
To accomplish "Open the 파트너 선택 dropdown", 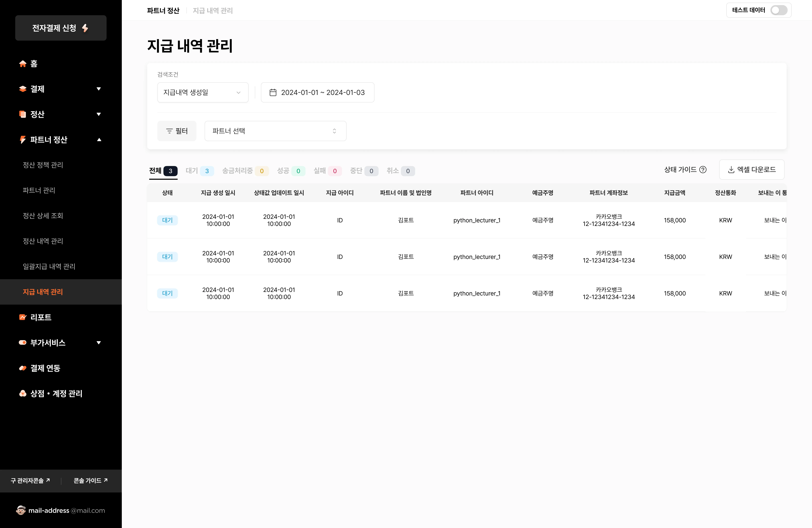I will tap(275, 131).
